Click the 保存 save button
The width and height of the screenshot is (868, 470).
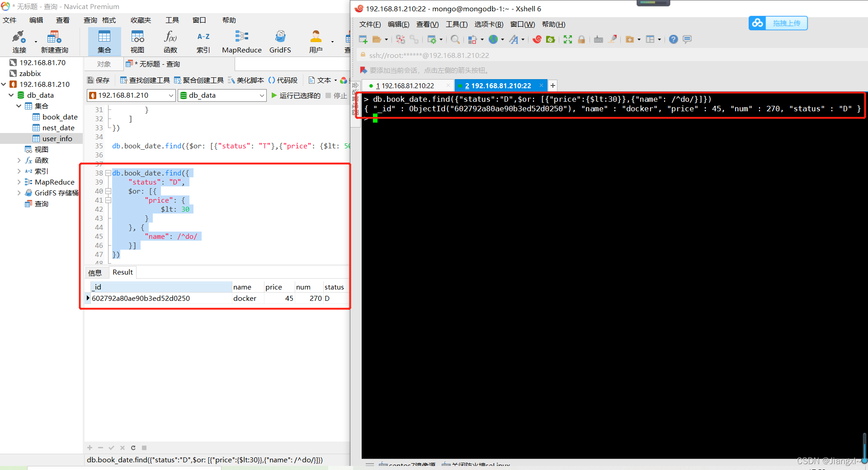click(x=99, y=80)
